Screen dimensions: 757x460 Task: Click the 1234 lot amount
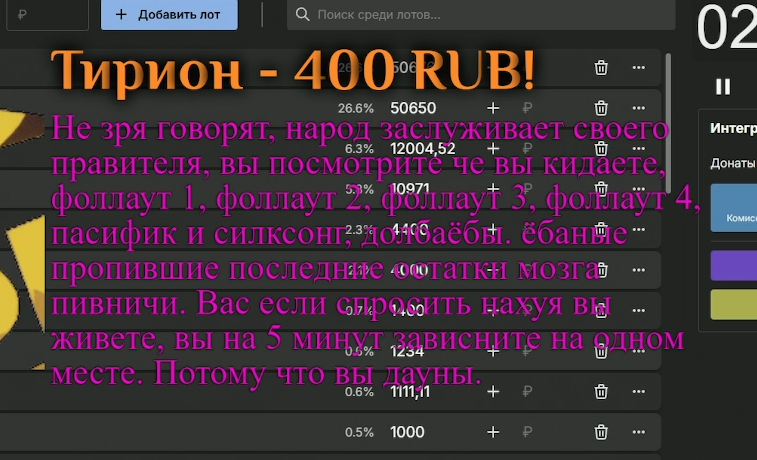407,351
